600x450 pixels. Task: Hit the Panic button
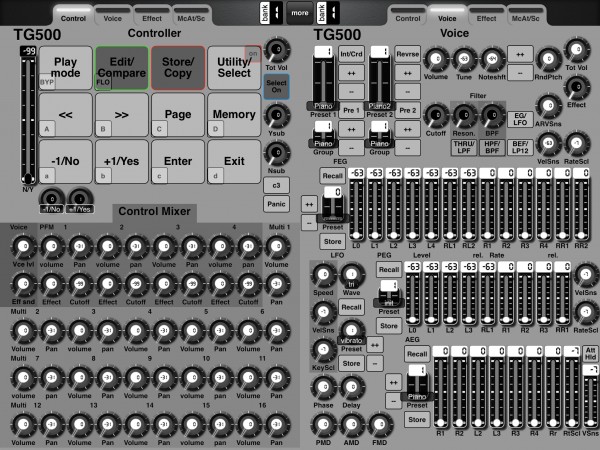click(276, 204)
